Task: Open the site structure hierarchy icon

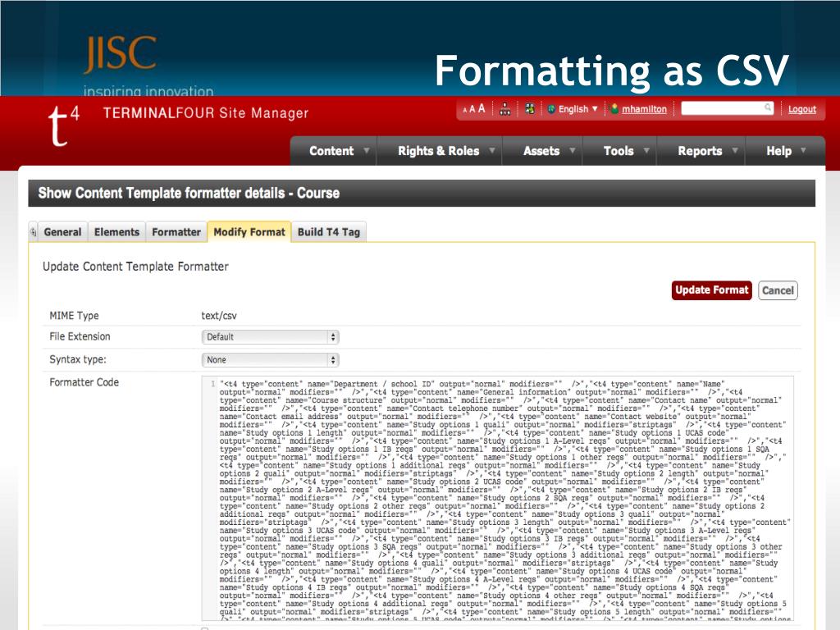Action: click(504, 109)
